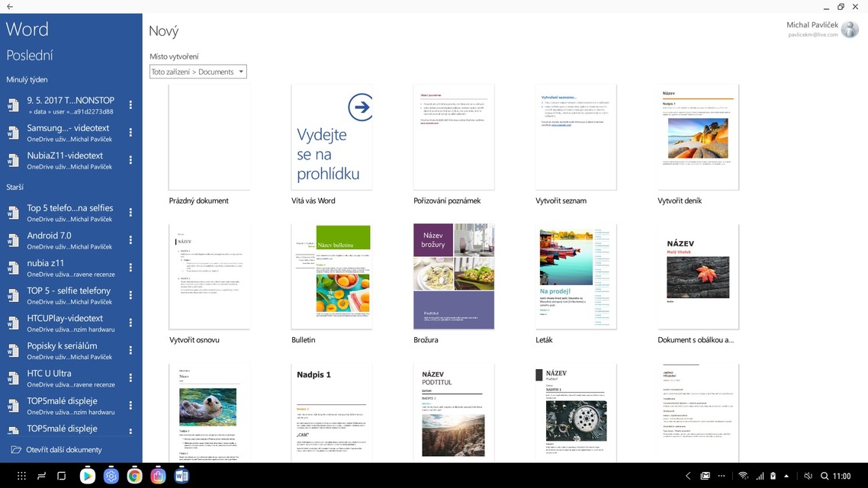Viewport: 868px width, 488px height.
Task: Click the Wi-Fi icon in the system tray
Action: [743, 476]
